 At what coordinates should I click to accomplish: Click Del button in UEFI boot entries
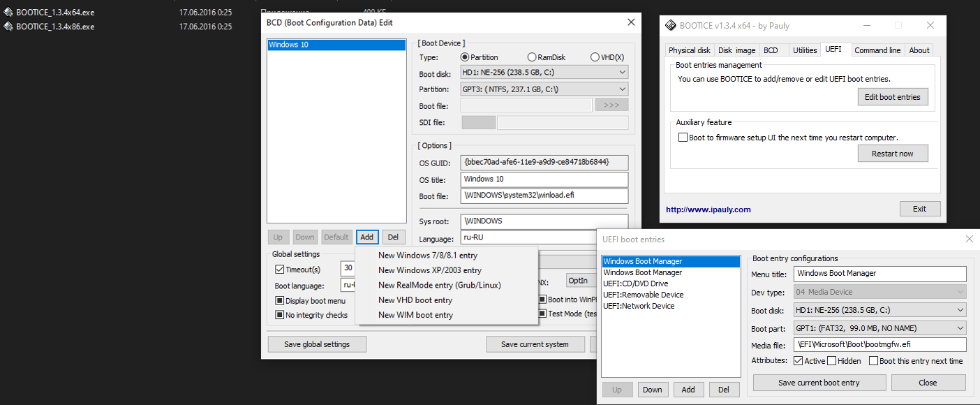(725, 390)
